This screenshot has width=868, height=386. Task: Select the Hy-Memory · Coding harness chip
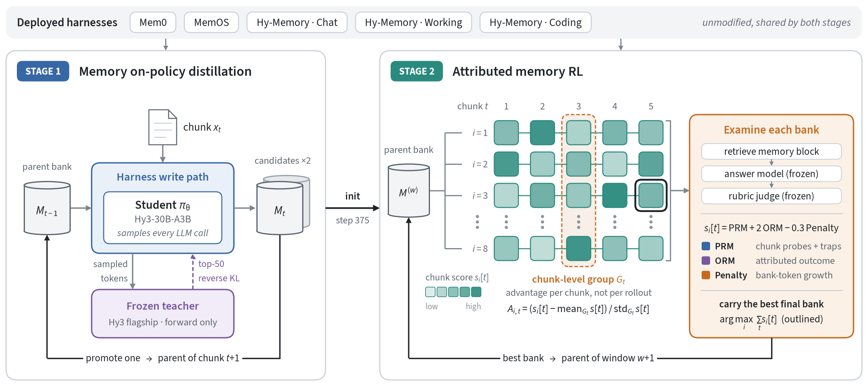click(535, 23)
